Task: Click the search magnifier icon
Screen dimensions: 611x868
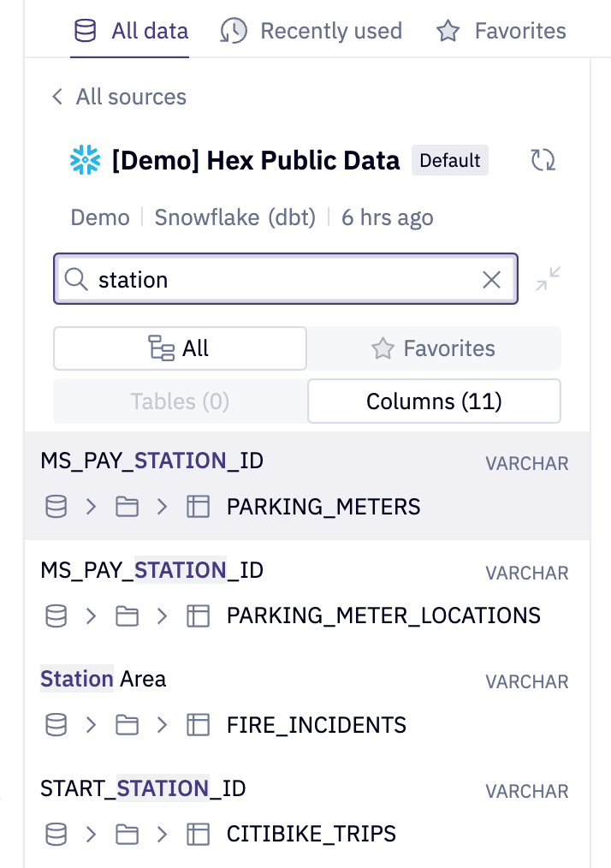Action: click(x=77, y=279)
